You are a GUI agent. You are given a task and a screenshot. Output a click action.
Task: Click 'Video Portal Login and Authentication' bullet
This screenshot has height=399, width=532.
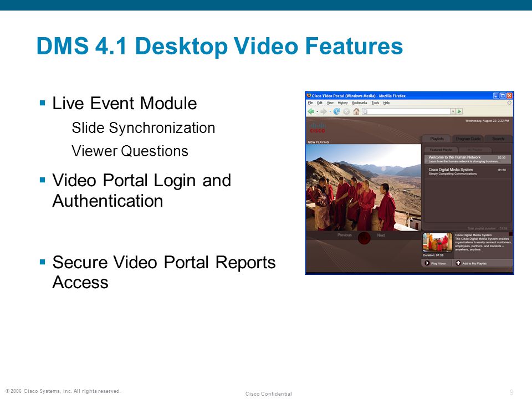(x=142, y=190)
